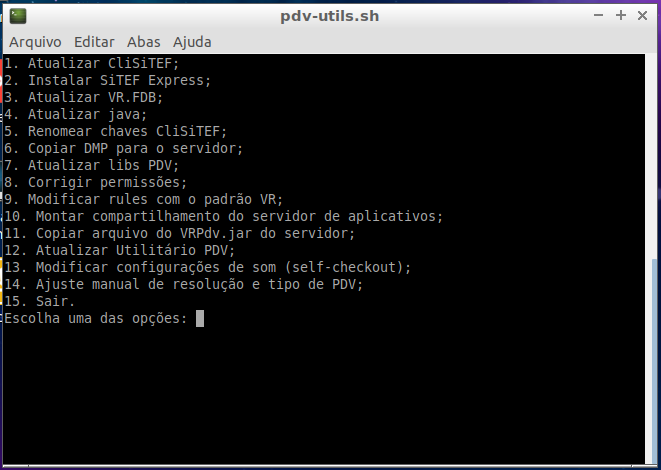Click the 'Ajuste manual de resolução' line

pos(183,285)
